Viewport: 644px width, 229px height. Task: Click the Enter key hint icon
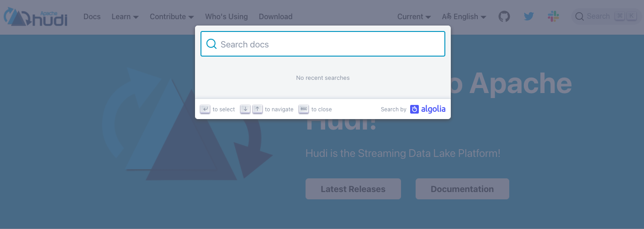(x=205, y=109)
